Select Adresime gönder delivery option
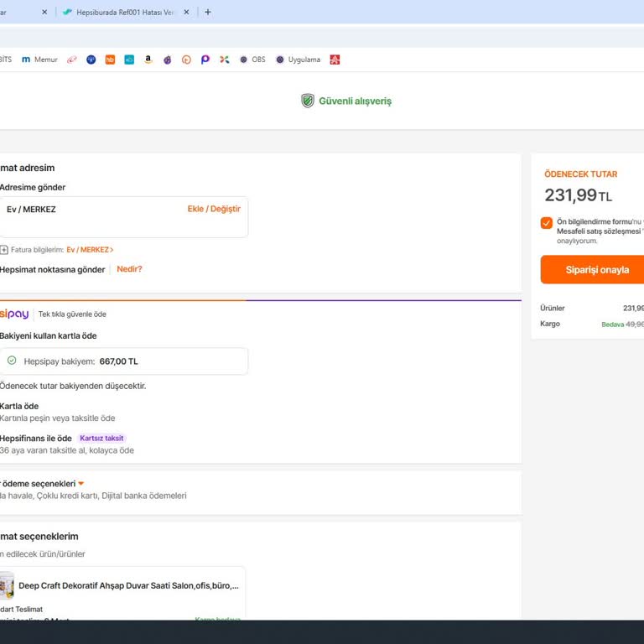This screenshot has width=644, height=644. (33, 187)
